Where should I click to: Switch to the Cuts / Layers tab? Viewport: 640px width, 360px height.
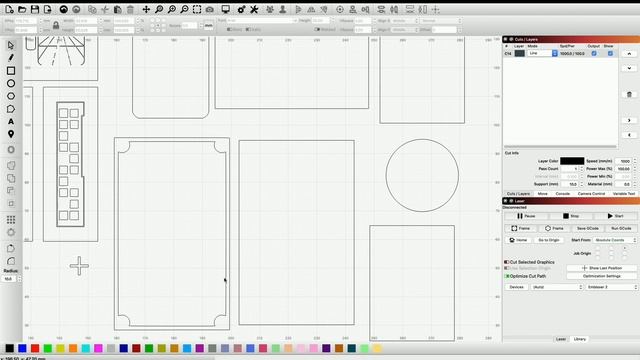click(518, 193)
